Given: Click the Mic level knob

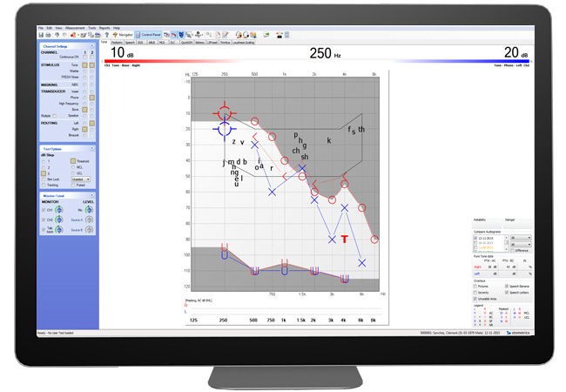Looking at the screenshot, I should (x=89, y=209).
